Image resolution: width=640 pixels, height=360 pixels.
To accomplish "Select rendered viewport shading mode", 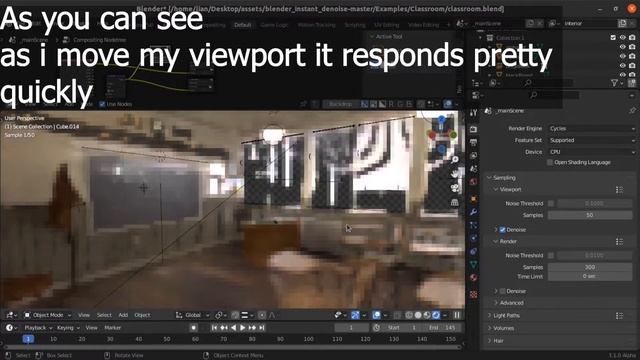I will (436, 315).
